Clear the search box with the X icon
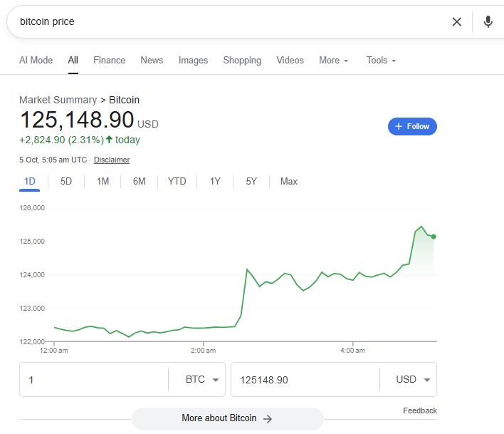 click(x=457, y=22)
